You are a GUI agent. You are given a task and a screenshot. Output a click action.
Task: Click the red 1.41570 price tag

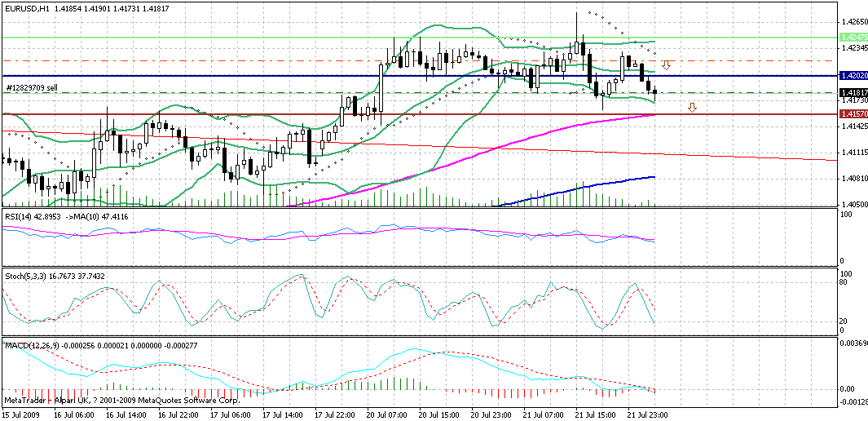(x=853, y=113)
